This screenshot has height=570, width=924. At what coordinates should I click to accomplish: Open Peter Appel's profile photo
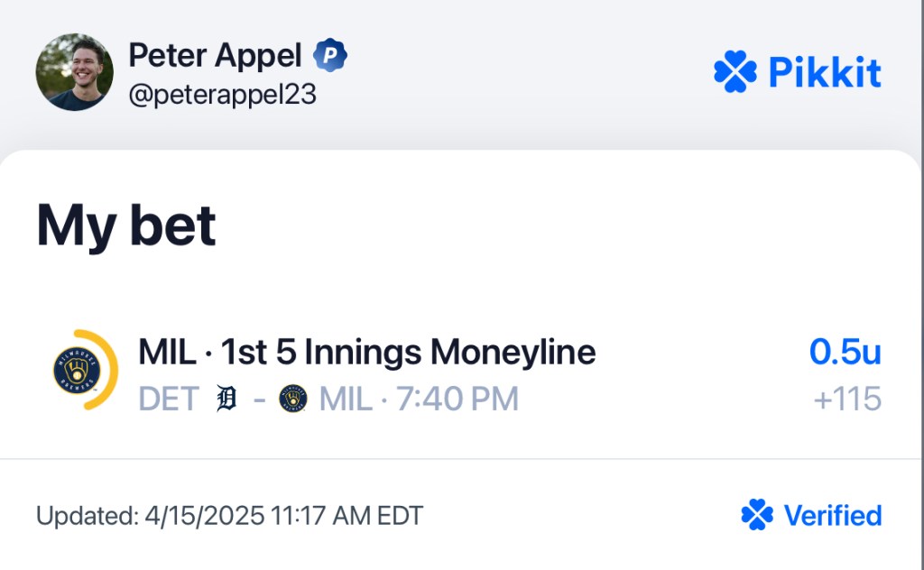[74, 72]
